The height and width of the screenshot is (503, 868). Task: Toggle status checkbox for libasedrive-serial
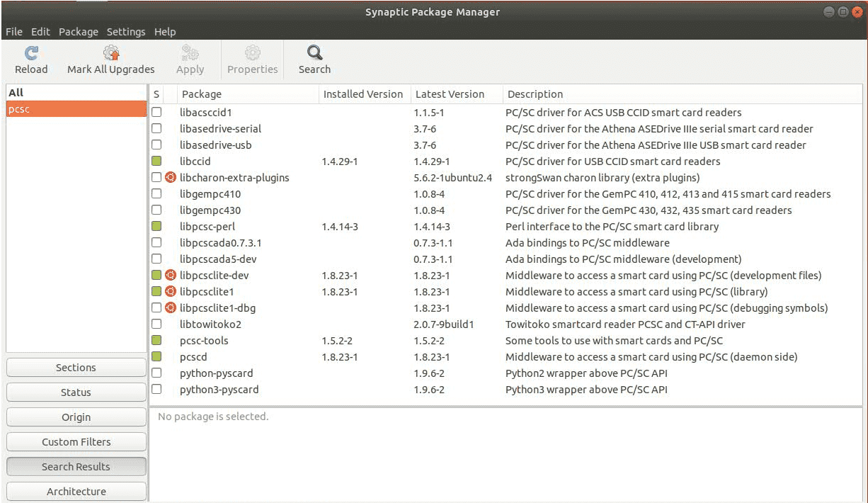pyautogui.click(x=156, y=129)
